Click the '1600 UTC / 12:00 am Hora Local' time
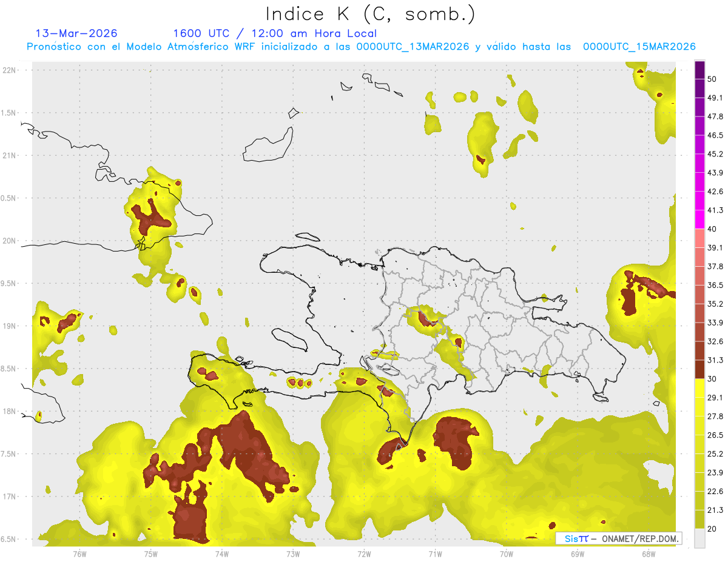 [x=275, y=34]
